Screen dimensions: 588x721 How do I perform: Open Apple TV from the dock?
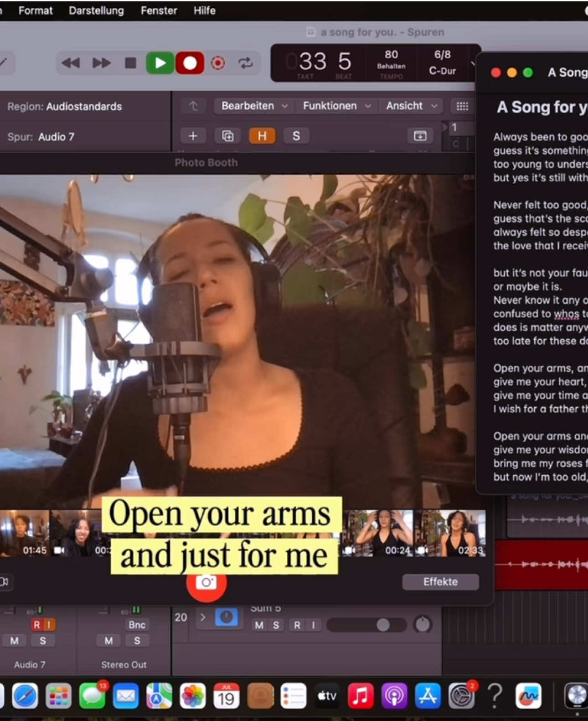coord(327,696)
